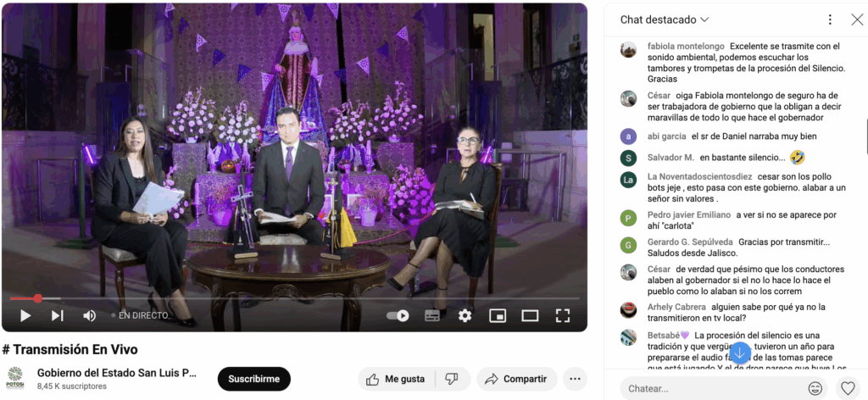
Task: Open the Compartir share dialog
Action: coord(516,379)
